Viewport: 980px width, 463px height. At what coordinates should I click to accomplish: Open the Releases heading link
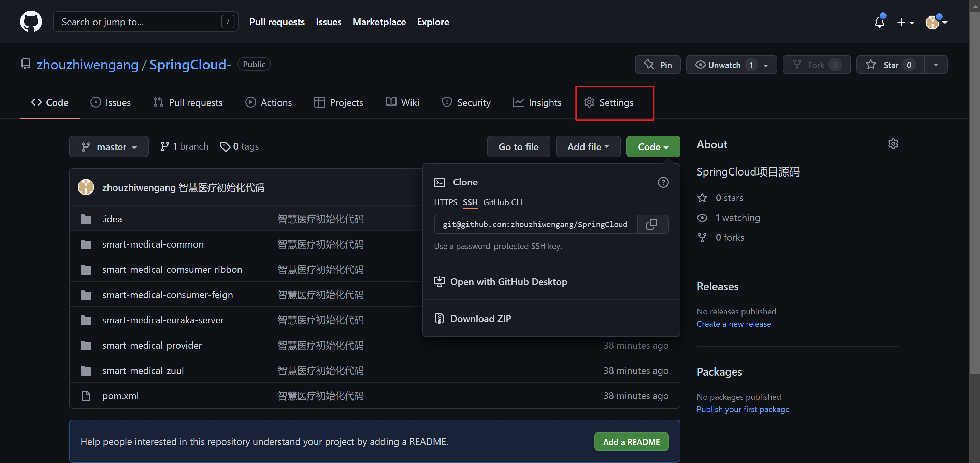718,286
